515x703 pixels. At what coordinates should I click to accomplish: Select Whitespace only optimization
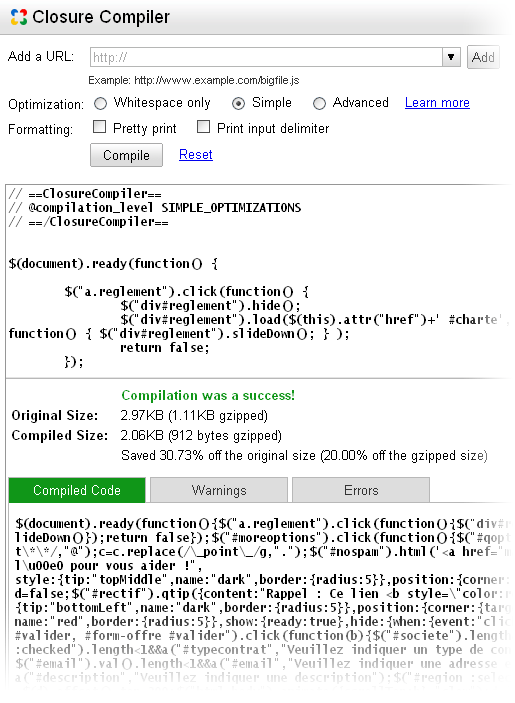100,104
